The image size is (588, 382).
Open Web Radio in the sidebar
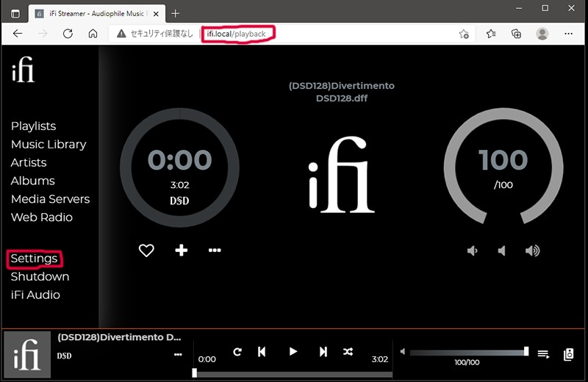click(x=42, y=217)
